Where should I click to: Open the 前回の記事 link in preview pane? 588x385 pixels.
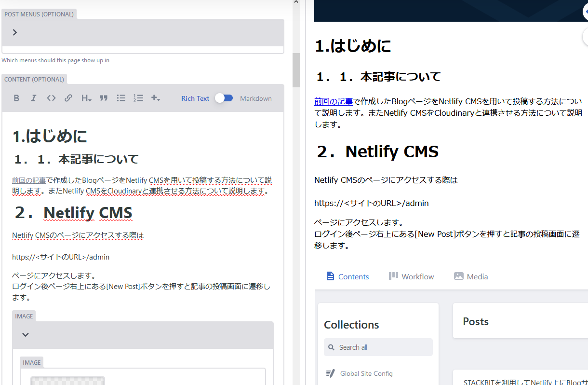tap(334, 101)
